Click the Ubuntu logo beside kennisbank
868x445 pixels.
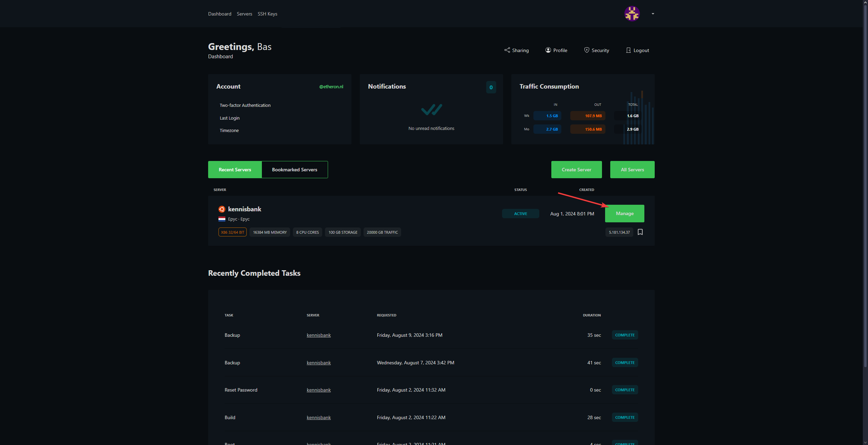pos(222,209)
